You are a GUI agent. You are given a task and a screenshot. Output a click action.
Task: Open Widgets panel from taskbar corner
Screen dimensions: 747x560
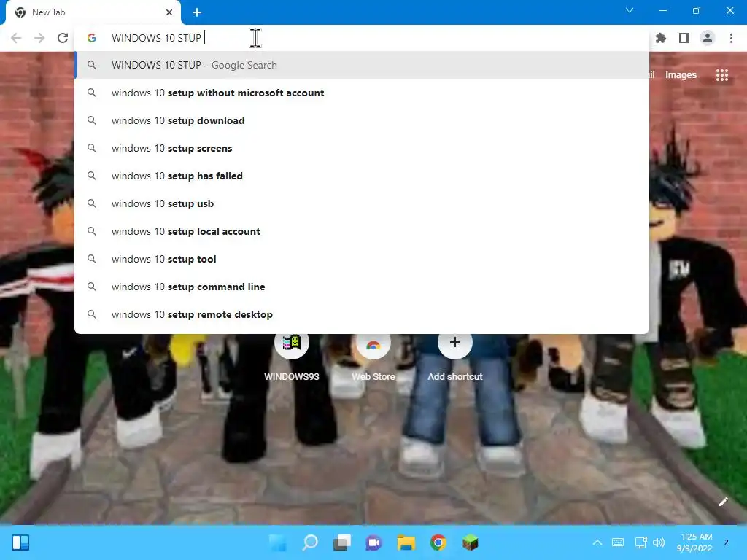click(x=20, y=542)
